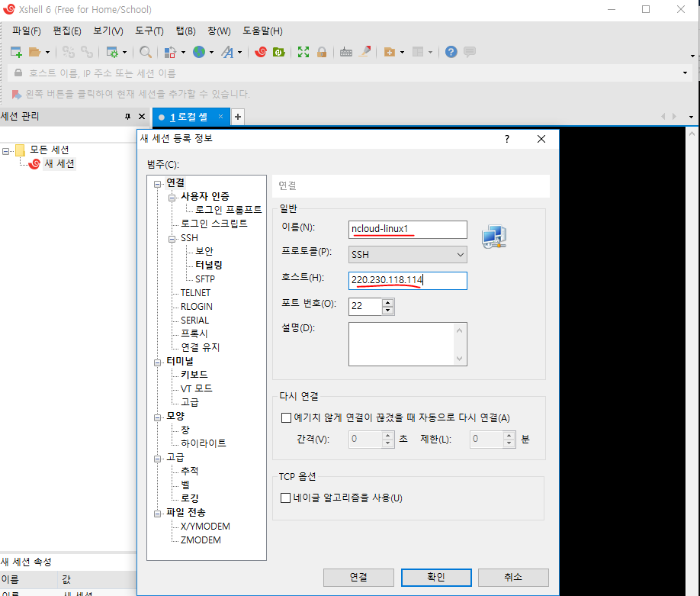Open the layout arrangement toolbar icon
The width and height of the screenshot is (700, 596).
pyautogui.click(x=418, y=52)
